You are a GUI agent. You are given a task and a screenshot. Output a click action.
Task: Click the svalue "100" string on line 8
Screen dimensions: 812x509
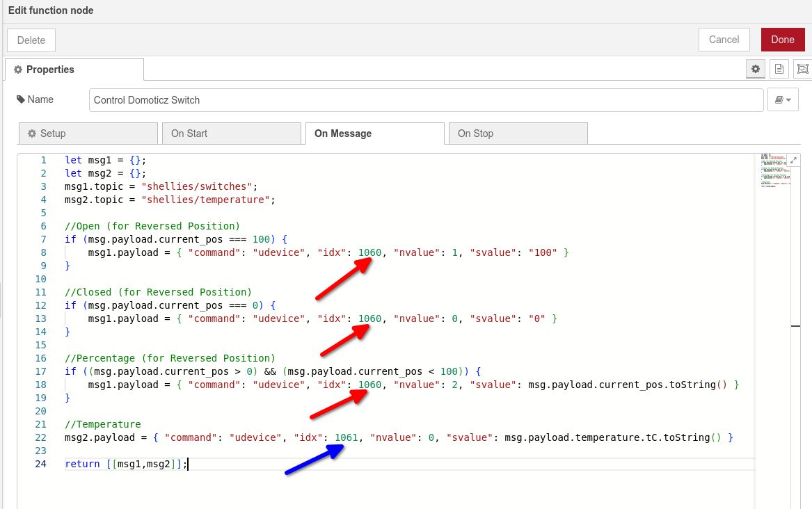coord(543,253)
